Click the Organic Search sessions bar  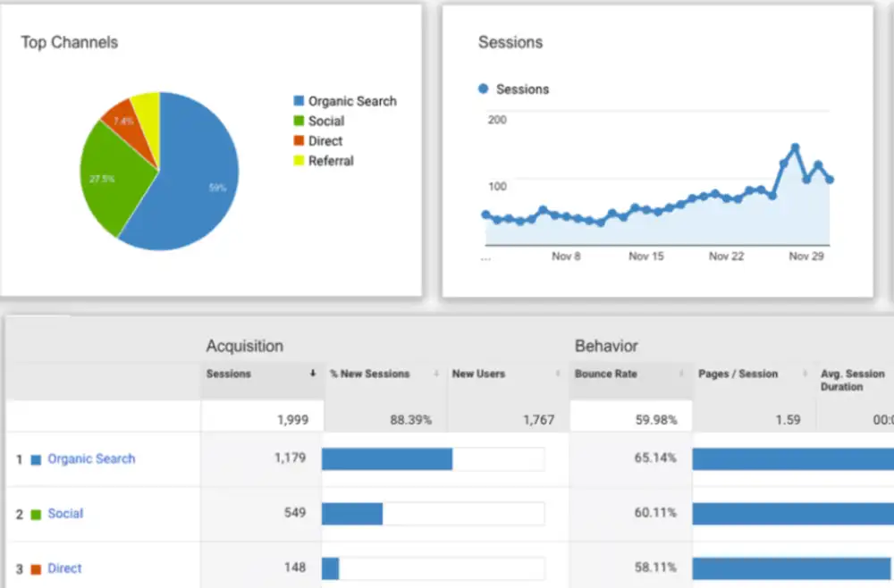[x=387, y=458]
